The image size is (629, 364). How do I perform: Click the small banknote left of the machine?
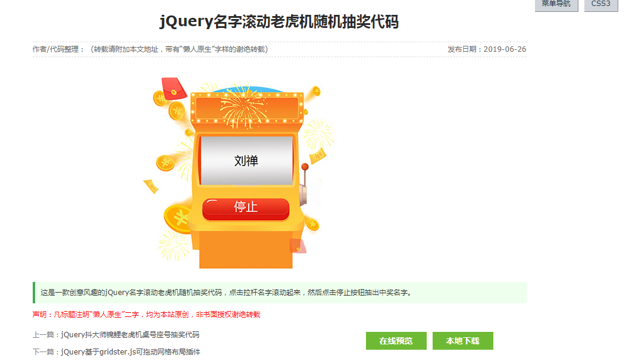[x=151, y=186]
